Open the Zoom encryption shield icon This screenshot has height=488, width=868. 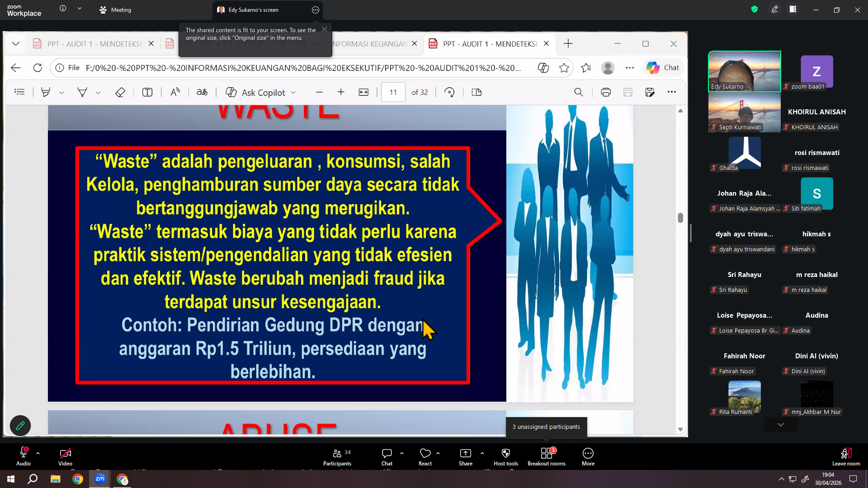[x=754, y=9]
